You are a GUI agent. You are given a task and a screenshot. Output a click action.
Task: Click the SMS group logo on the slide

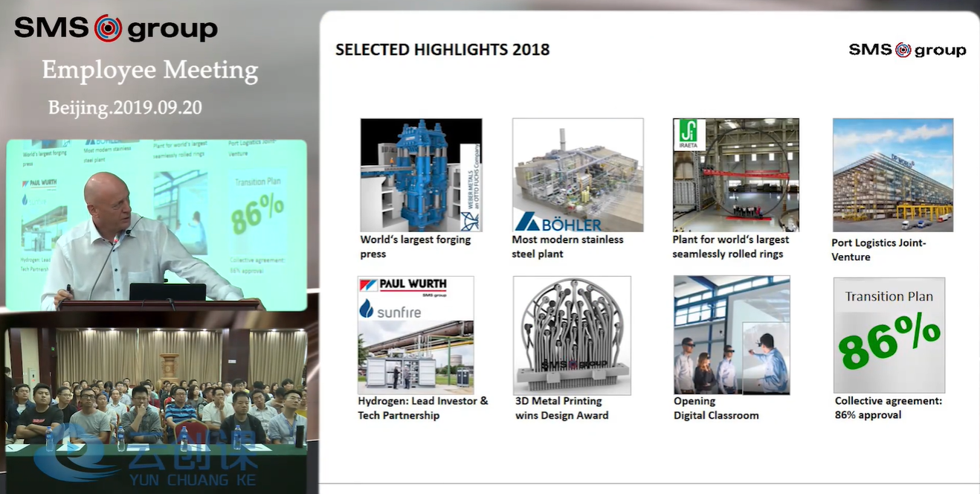click(907, 50)
